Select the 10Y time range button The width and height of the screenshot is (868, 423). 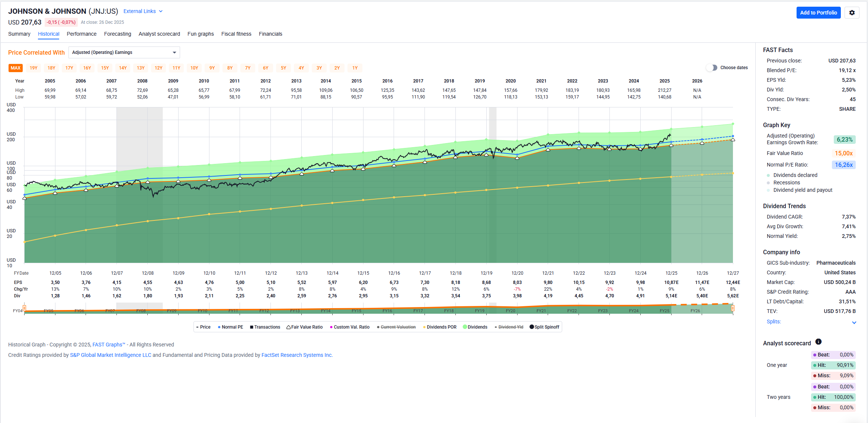pos(194,68)
